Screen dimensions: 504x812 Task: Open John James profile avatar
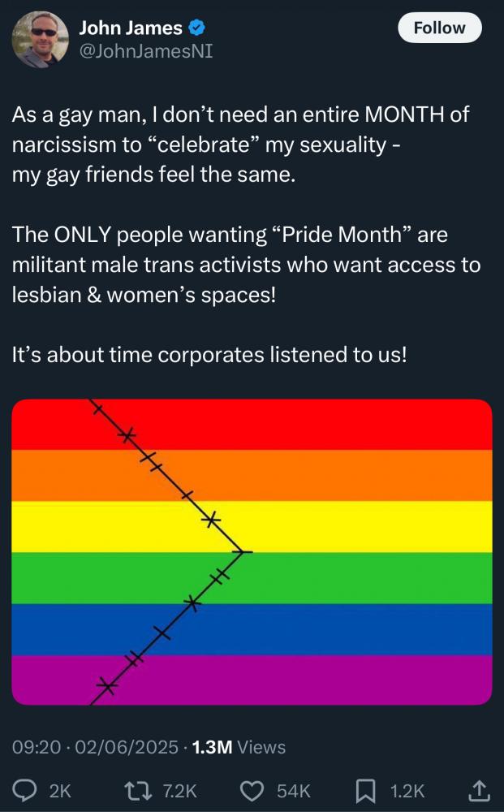coord(41,39)
